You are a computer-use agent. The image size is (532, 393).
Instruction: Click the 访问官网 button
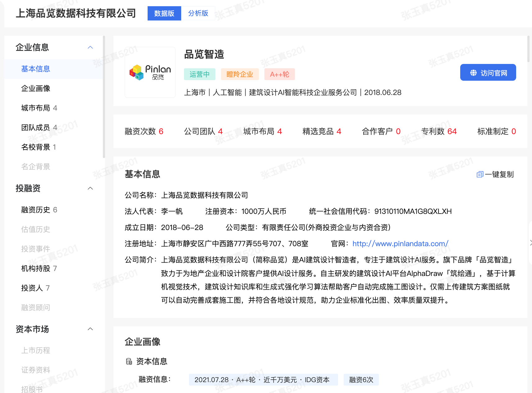point(488,72)
